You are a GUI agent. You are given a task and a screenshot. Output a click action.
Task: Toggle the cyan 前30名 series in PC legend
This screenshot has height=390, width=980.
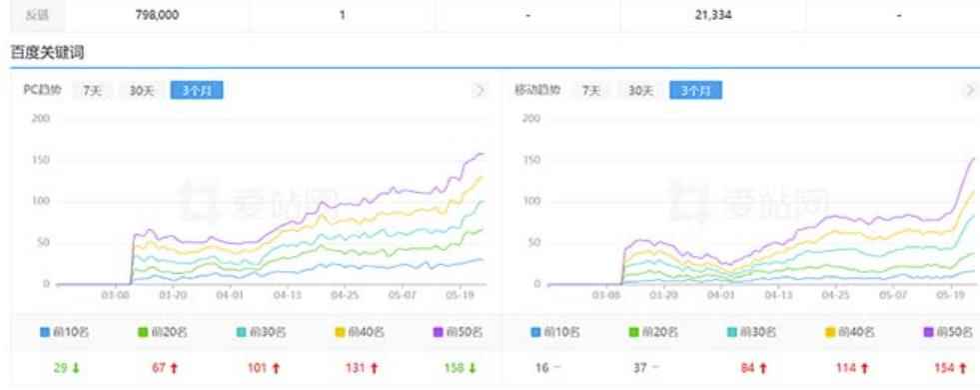click(261, 332)
